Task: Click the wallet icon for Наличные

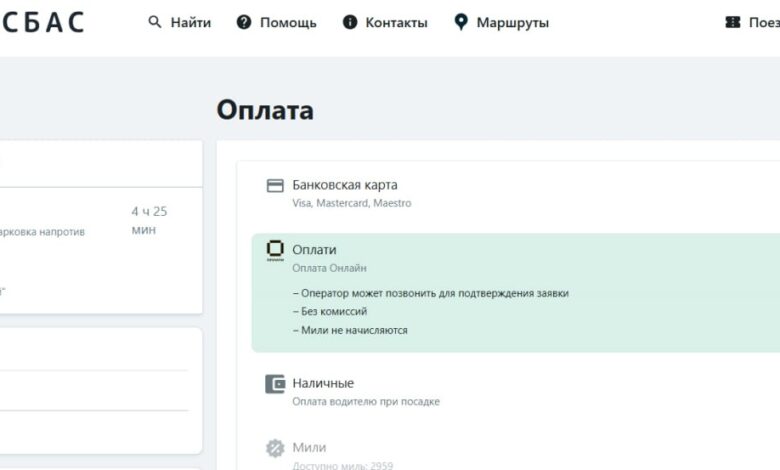Action: [275, 384]
